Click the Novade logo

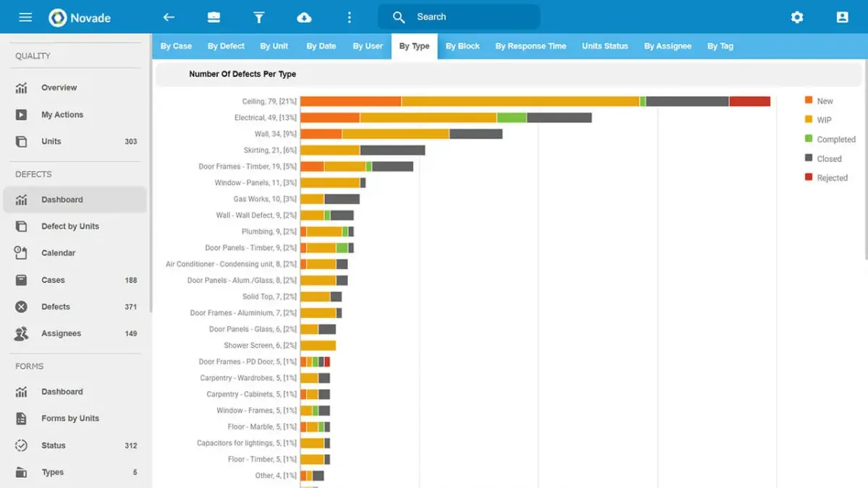coord(80,17)
